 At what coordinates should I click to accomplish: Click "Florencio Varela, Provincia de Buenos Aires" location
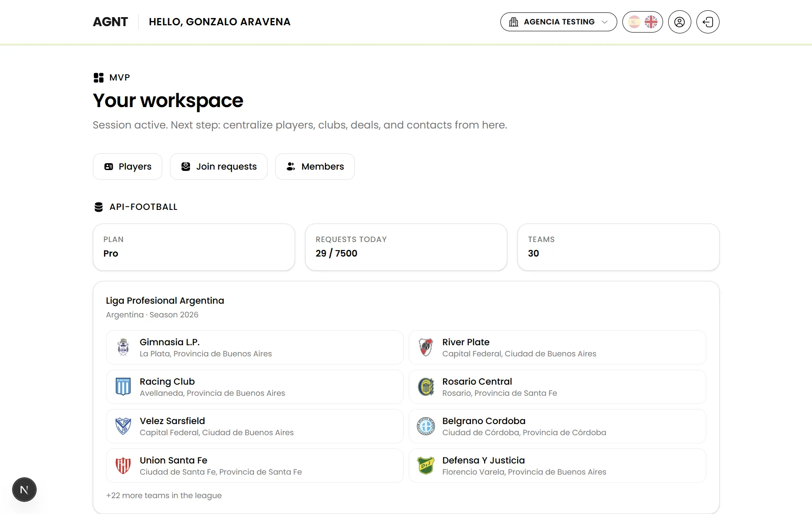524,472
